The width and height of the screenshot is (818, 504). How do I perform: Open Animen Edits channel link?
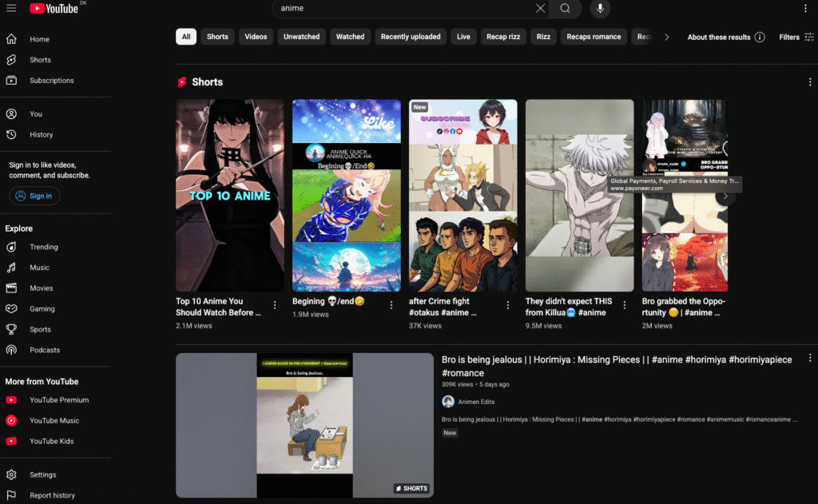(x=476, y=402)
